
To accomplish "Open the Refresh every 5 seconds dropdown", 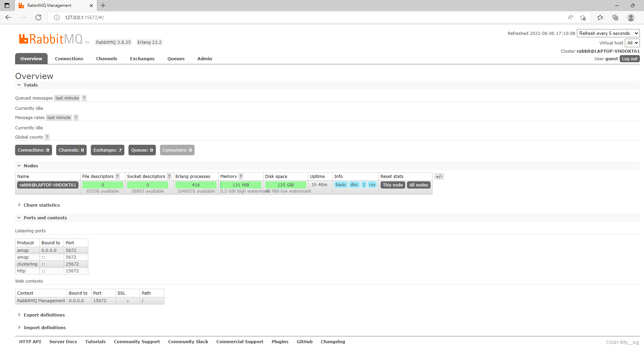I will point(608,33).
